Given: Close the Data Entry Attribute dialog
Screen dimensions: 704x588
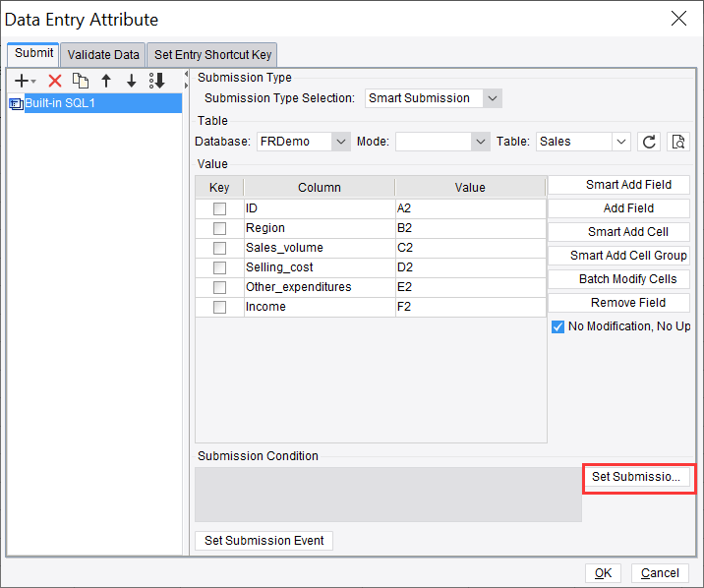Looking at the screenshot, I should pos(678,19).
